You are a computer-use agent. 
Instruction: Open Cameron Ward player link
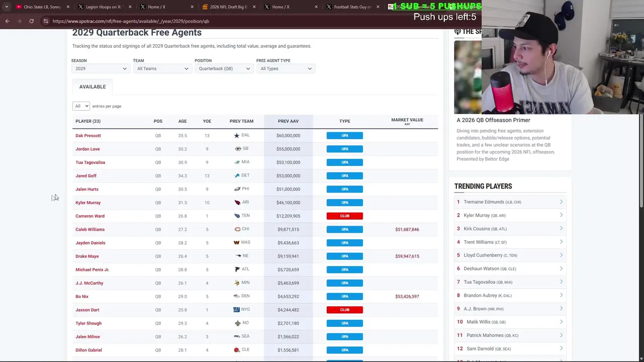coord(90,216)
